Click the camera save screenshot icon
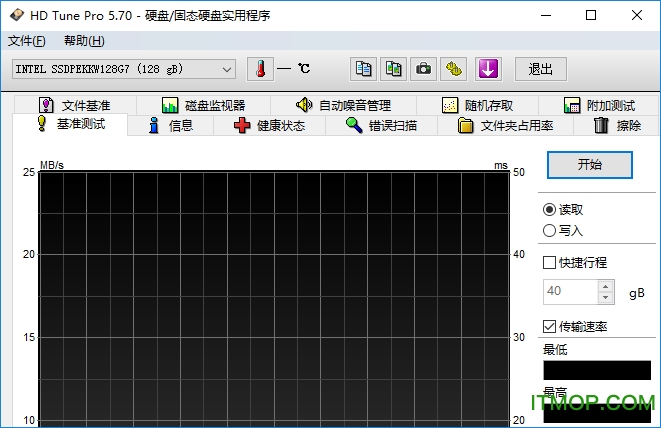This screenshot has height=428, width=661. click(423, 69)
